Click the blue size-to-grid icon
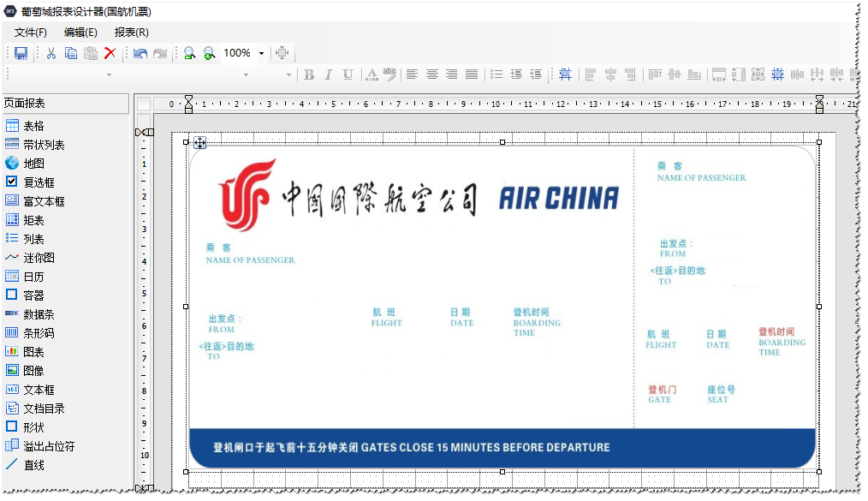This screenshot has height=501, width=868. click(778, 75)
